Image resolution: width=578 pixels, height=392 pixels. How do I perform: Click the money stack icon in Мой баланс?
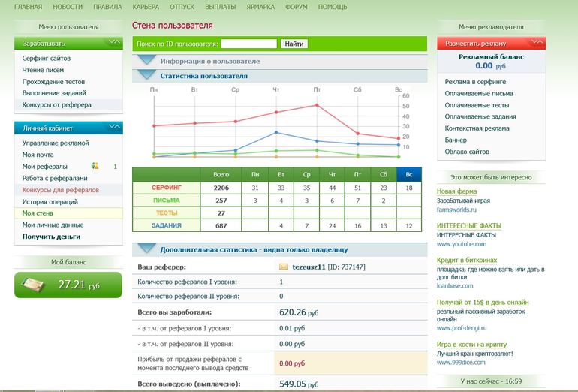point(33,285)
